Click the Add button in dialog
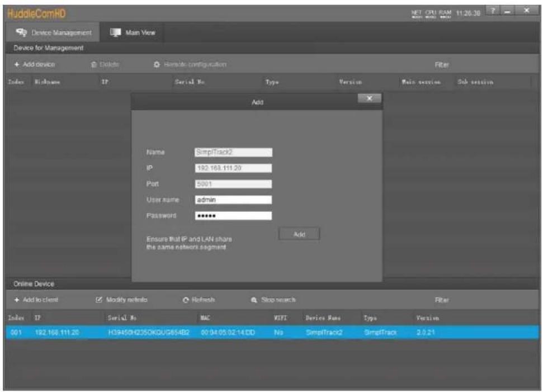Image resolution: width=543 pixels, height=392 pixels. pyautogui.click(x=299, y=234)
